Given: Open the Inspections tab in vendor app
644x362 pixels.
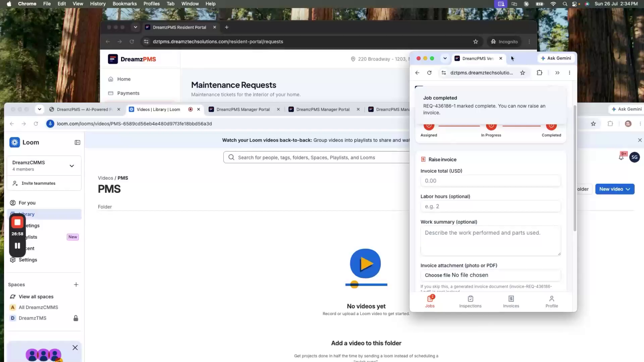Looking at the screenshot, I should (470, 301).
